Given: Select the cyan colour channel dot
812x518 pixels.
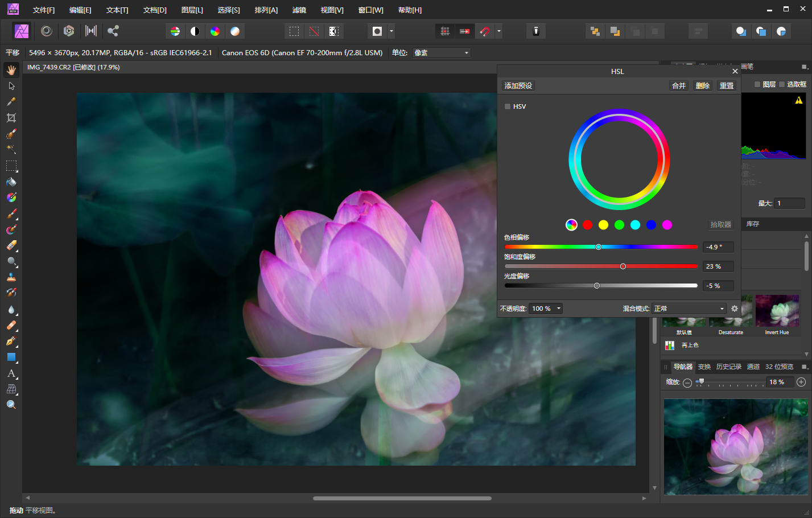Looking at the screenshot, I should pyautogui.click(x=636, y=225).
